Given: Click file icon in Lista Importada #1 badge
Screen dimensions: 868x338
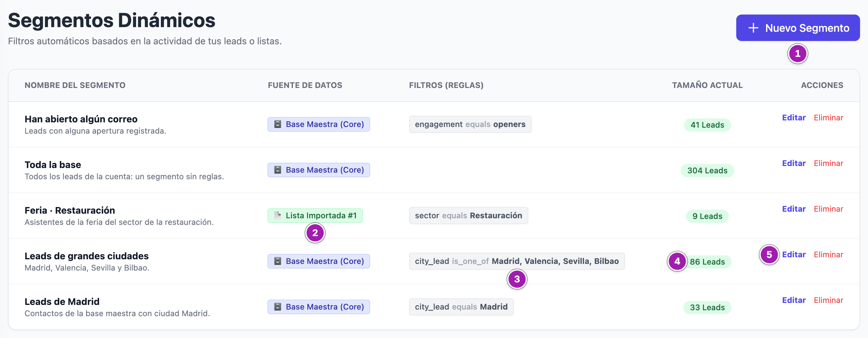Looking at the screenshot, I should click(x=278, y=215).
